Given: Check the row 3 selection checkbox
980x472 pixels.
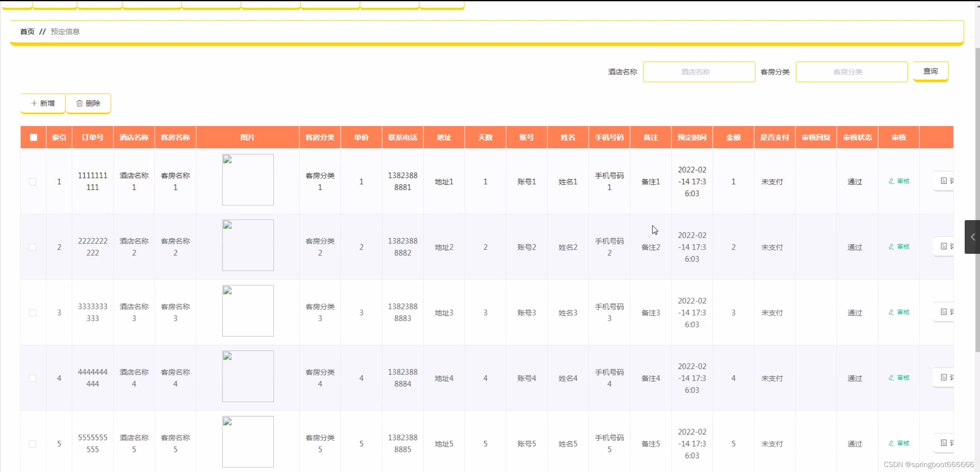Looking at the screenshot, I should coord(33,313).
